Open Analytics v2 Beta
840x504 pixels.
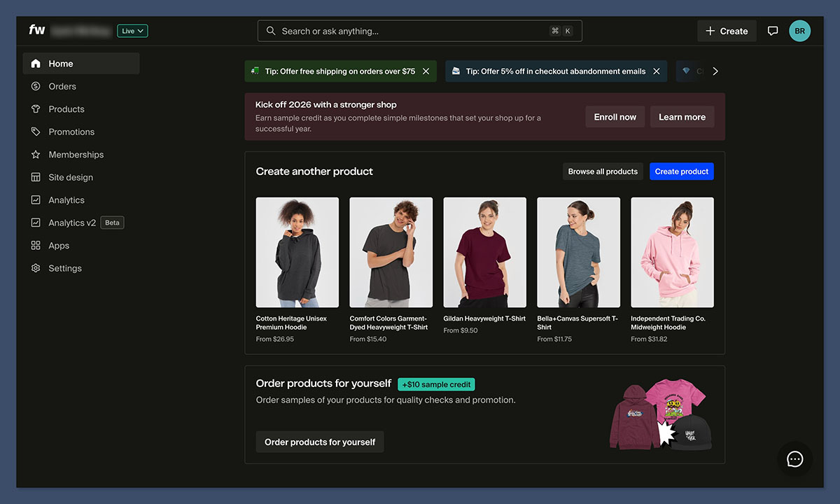click(x=73, y=223)
